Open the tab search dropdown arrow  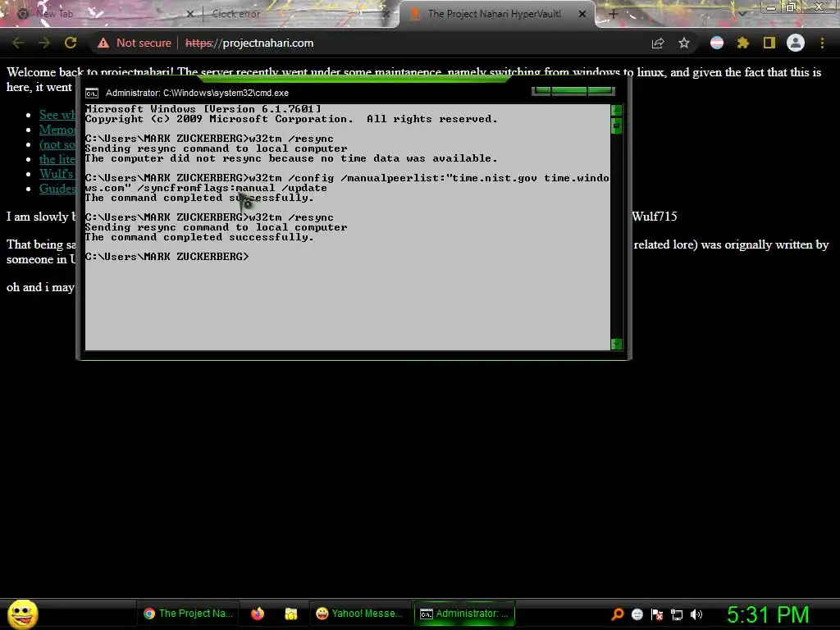(x=742, y=14)
